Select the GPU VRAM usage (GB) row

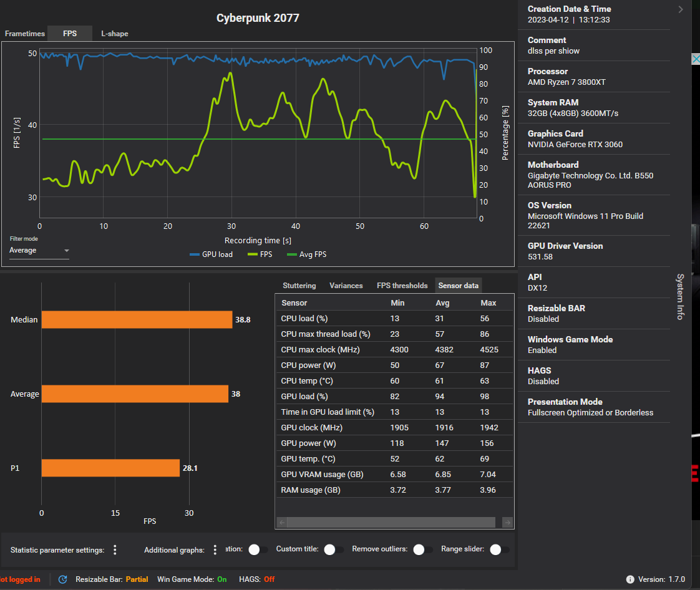pyautogui.click(x=395, y=475)
